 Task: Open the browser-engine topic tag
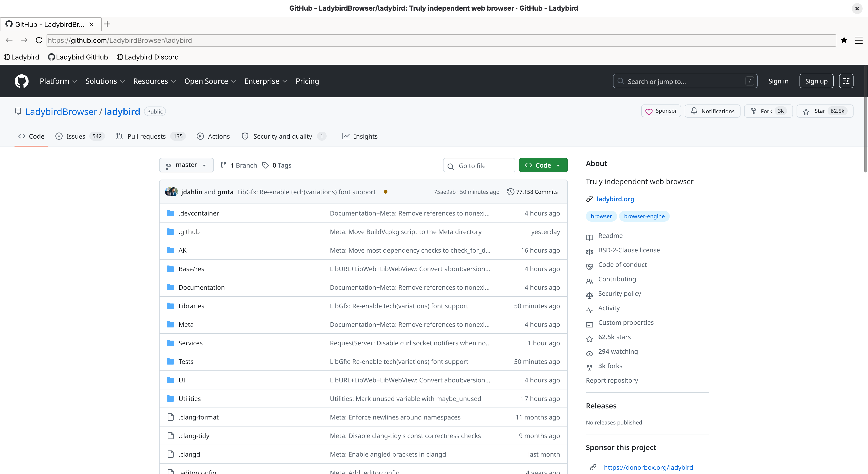[x=644, y=216]
